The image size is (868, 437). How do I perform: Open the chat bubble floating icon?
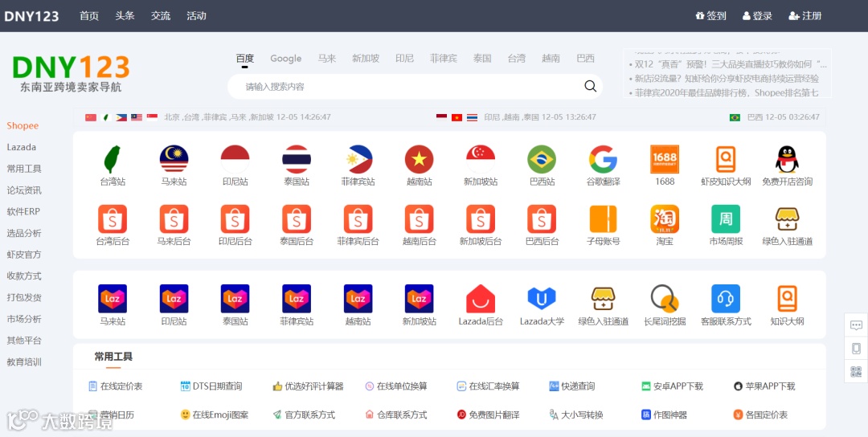pos(856,325)
